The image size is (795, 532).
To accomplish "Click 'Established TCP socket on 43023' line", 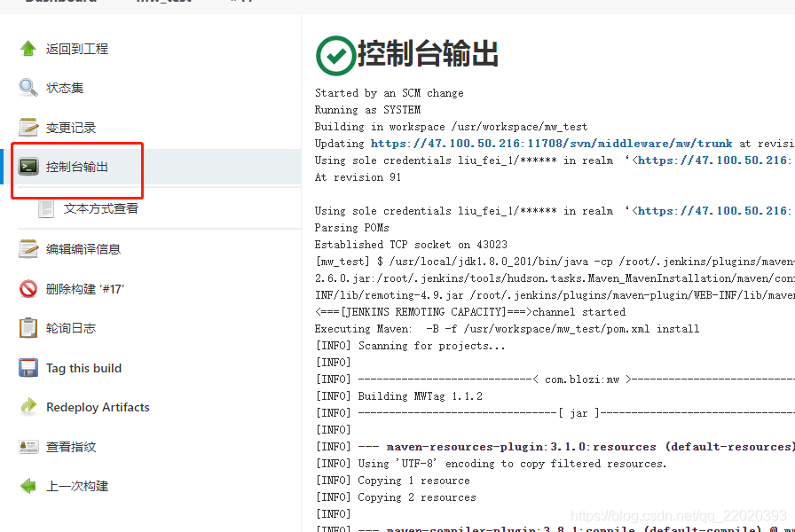I will pyautogui.click(x=411, y=244).
